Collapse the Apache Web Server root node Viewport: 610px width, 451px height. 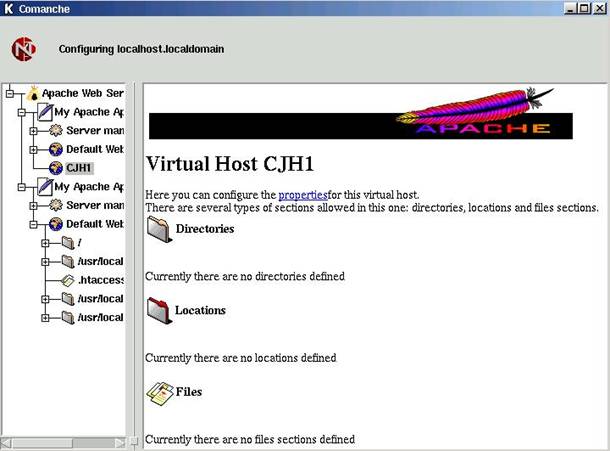tap(10, 93)
